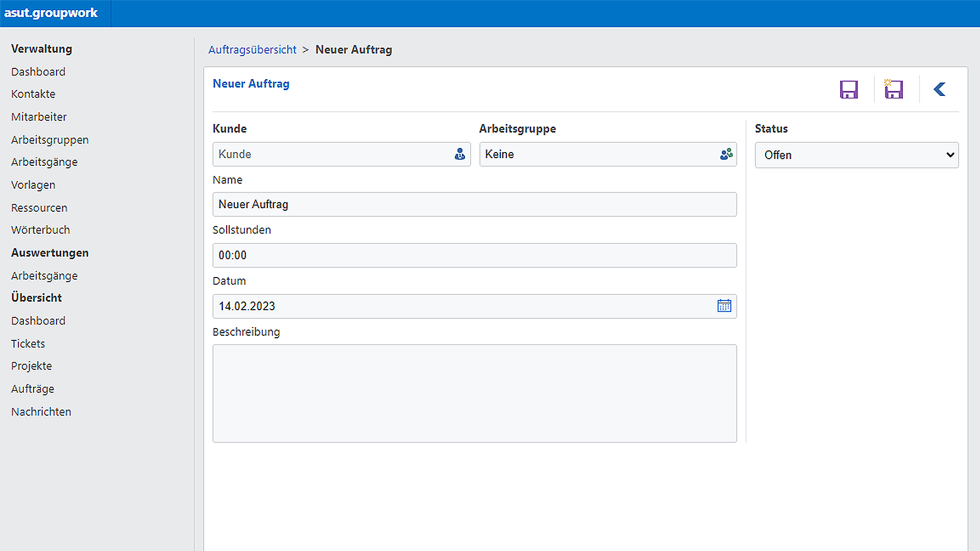The height and width of the screenshot is (551, 980).
Task: Open Tickets under Übersicht
Action: 28,344
